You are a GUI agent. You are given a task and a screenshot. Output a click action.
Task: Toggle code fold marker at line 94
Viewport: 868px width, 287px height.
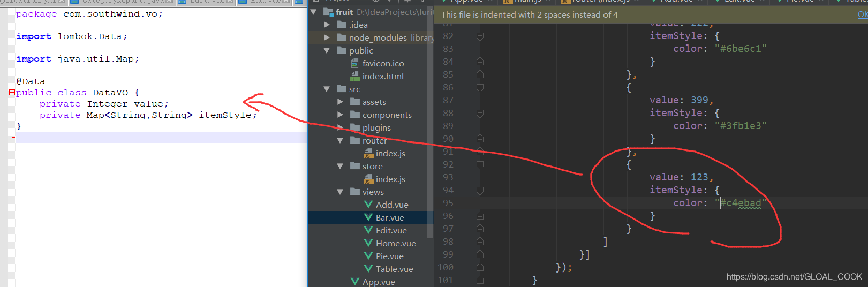[x=480, y=190]
